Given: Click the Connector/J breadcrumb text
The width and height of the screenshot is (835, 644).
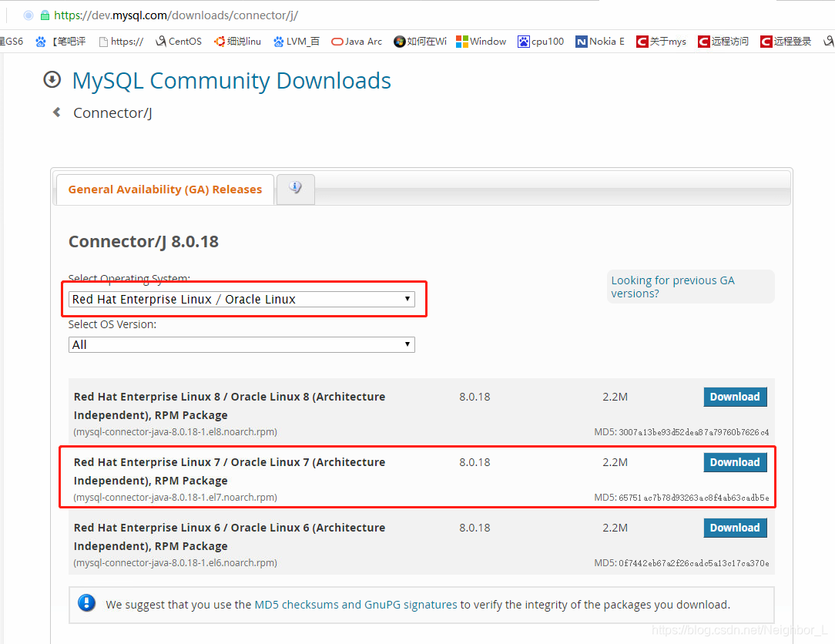Looking at the screenshot, I should click(113, 113).
